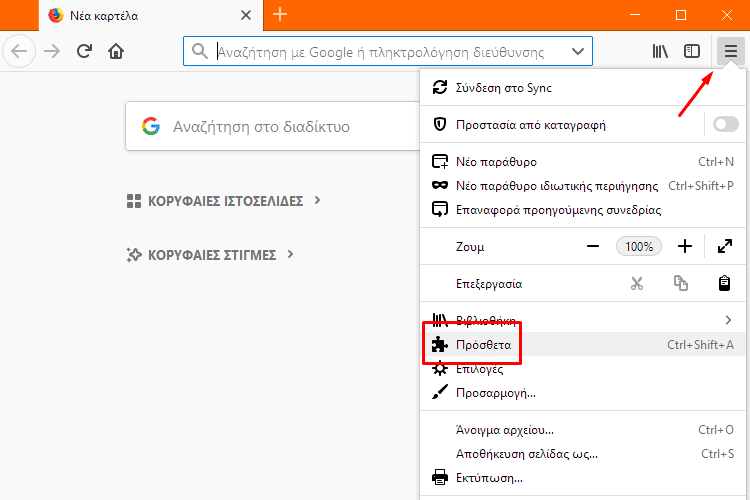Click the reload page icon
Screen dimensions: 750x500
[x=84, y=51]
